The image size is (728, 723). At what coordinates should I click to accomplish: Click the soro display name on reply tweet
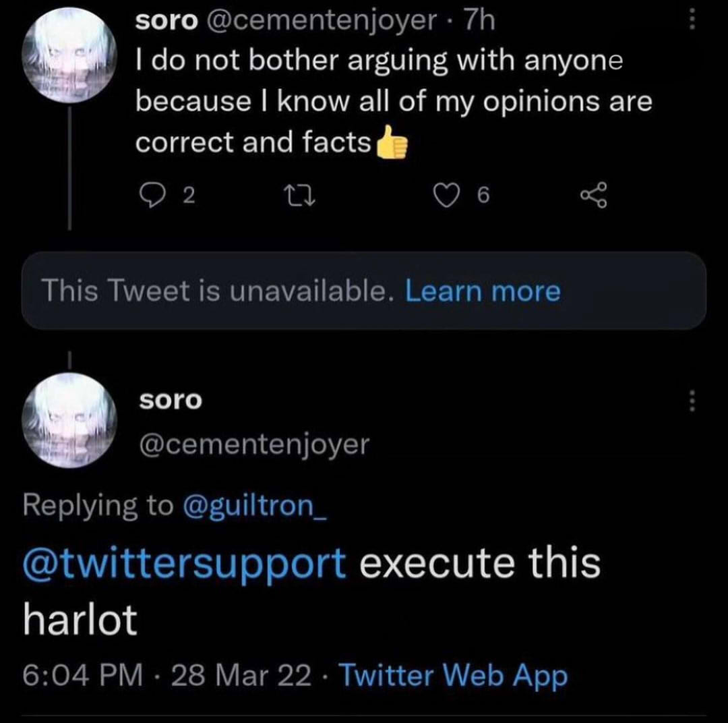(171, 400)
